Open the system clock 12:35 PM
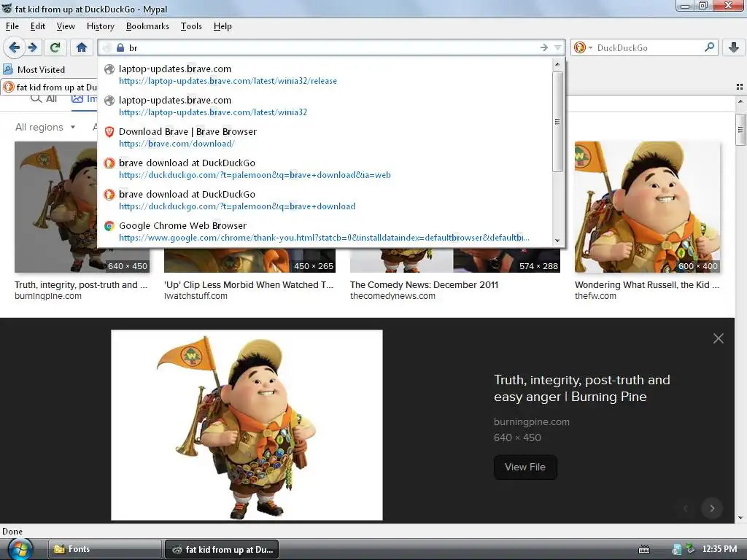 pyautogui.click(x=719, y=549)
